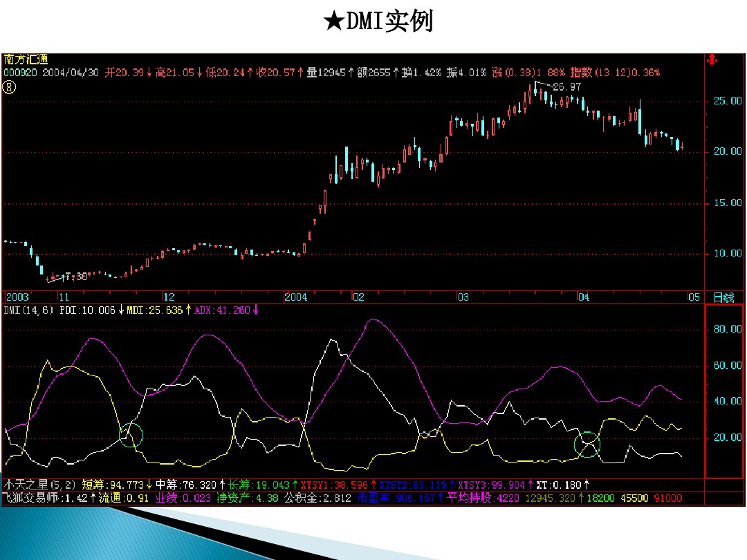
Task: Click the 飞狐交易师 status label
Action: tap(29, 497)
